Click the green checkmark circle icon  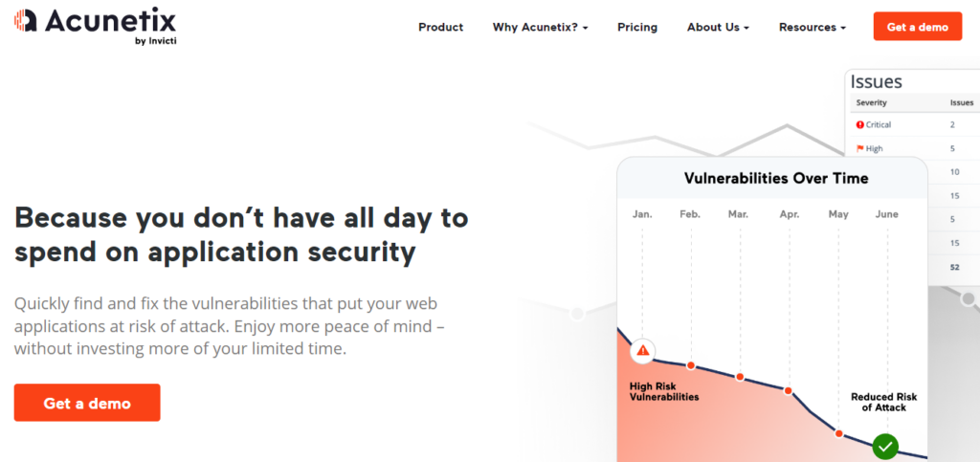pos(885,446)
